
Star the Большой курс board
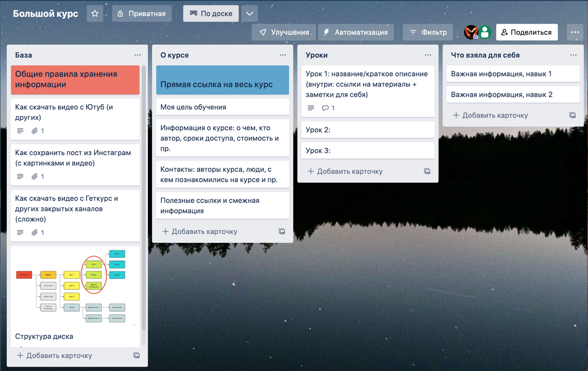tap(95, 14)
